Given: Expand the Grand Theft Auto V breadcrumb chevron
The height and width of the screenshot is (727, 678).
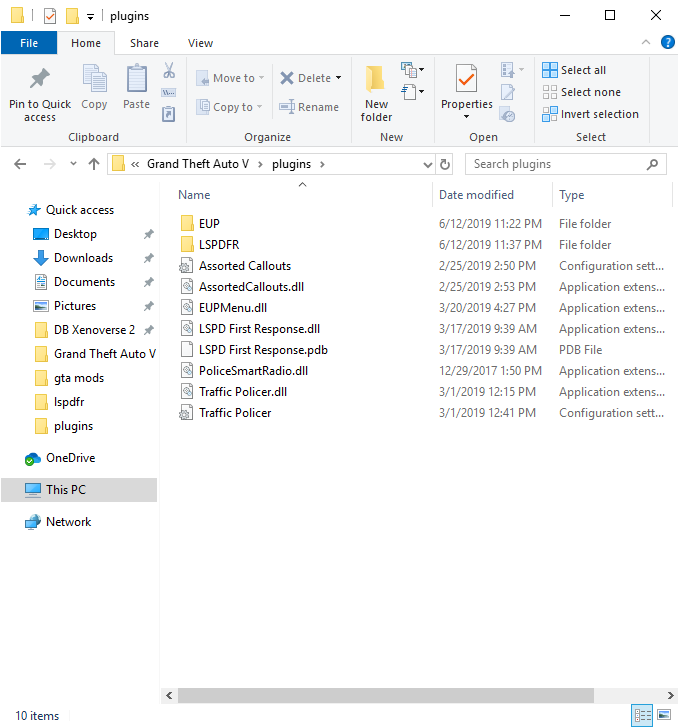Looking at the screenshot, I should pos(260,164).
